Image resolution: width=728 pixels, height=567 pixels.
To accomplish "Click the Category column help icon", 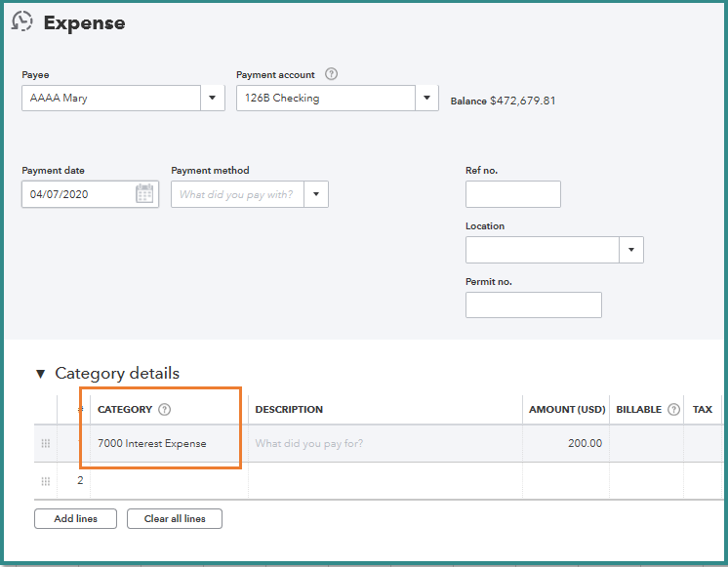I will coord(164,410).
